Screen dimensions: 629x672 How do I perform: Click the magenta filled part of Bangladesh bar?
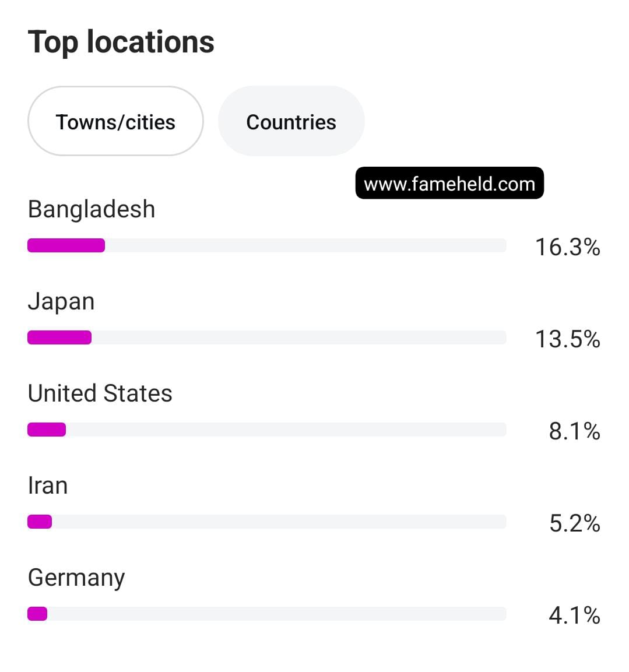click(66, 245)
